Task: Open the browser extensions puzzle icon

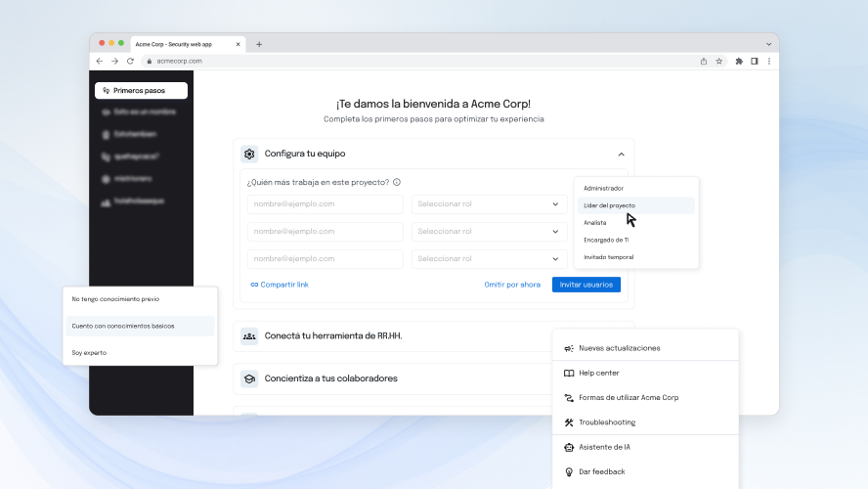Action: coord(738,61)
